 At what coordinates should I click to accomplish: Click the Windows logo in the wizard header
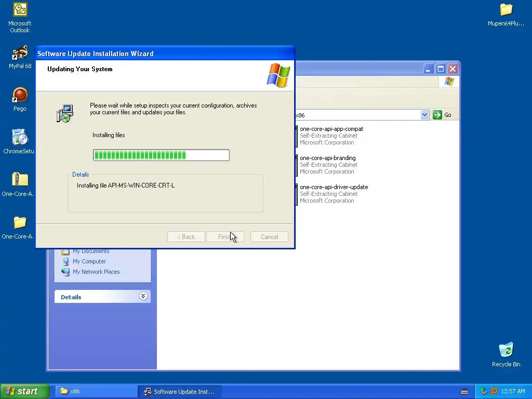point(278,75)
